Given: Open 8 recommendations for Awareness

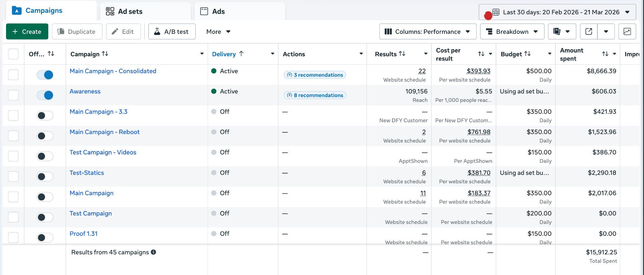Looking at the screenshot, I should pos(315,95).
